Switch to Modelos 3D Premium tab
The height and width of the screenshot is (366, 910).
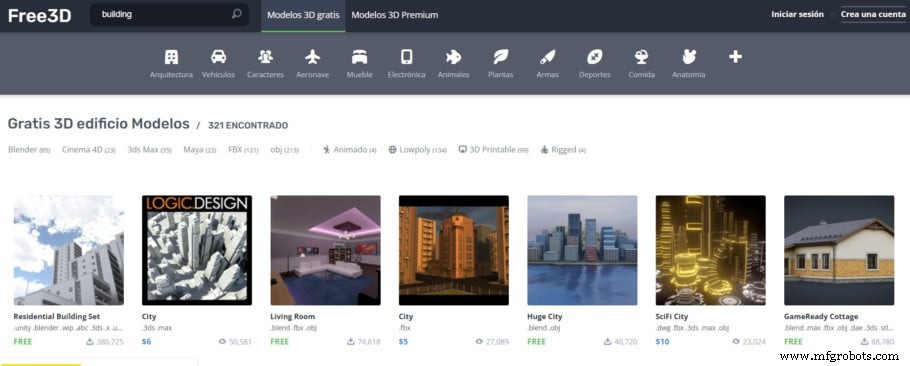click(395, 15)
